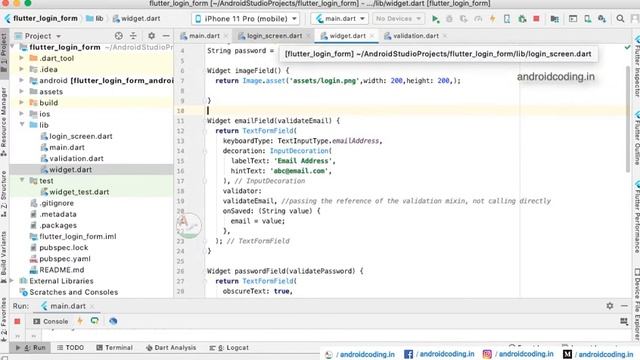Open Run panel settings gear
Image resolution: width=640 pixels, height=360 pixels.
click(609, 306)
